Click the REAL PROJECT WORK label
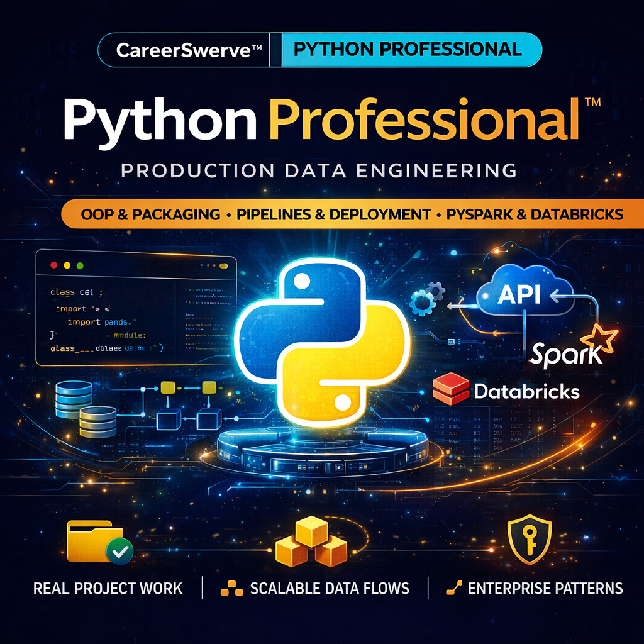 click(x=108, y=589)
